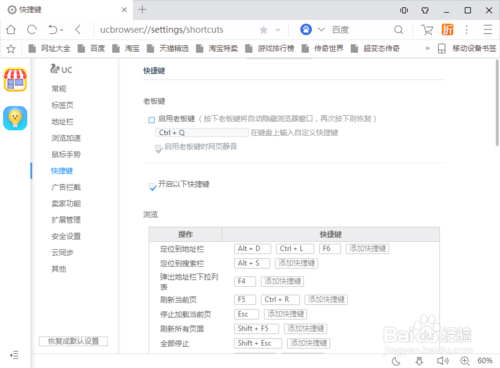The height and width of the screenshot is (368, 500).
Task: Select 常规 settings section
Action: click(x=59, y=89)
